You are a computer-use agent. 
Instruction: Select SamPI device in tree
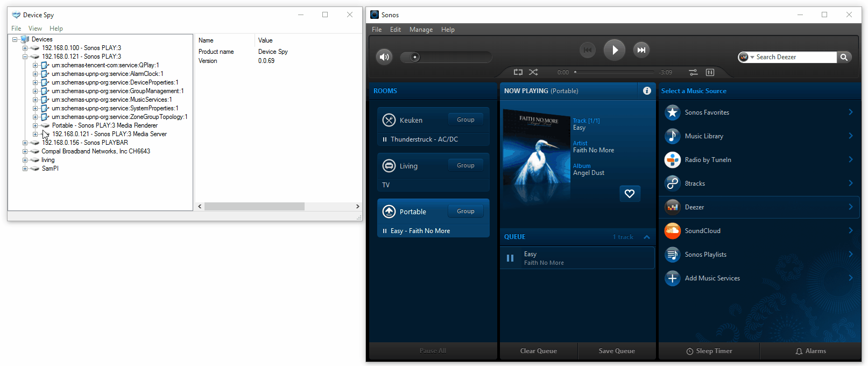point(50,168)
